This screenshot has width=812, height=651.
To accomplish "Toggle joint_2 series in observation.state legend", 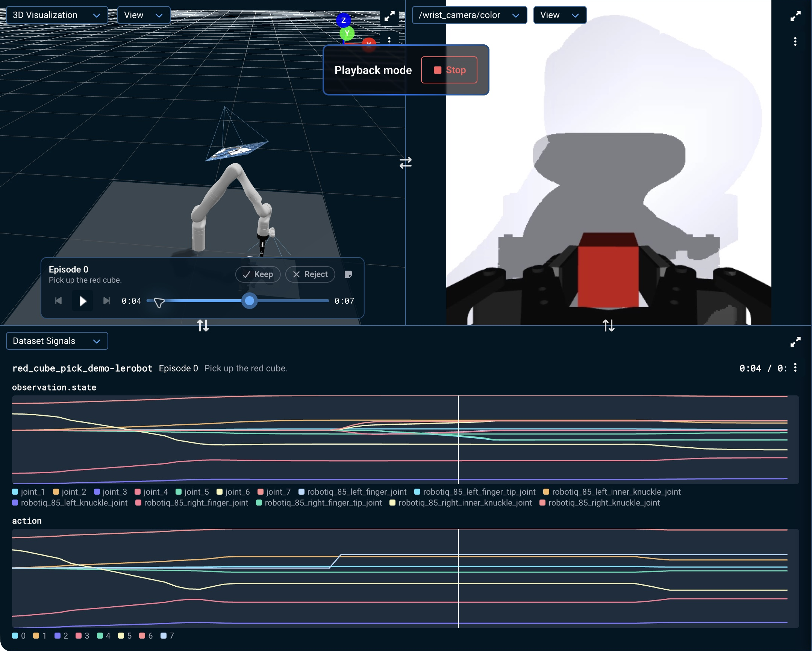I will (70, 492).
